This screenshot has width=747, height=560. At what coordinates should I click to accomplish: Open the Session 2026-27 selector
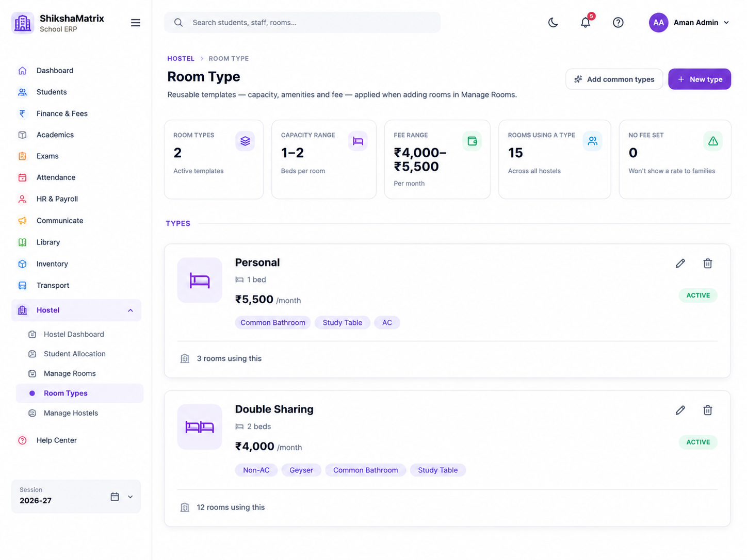point(76,497)
